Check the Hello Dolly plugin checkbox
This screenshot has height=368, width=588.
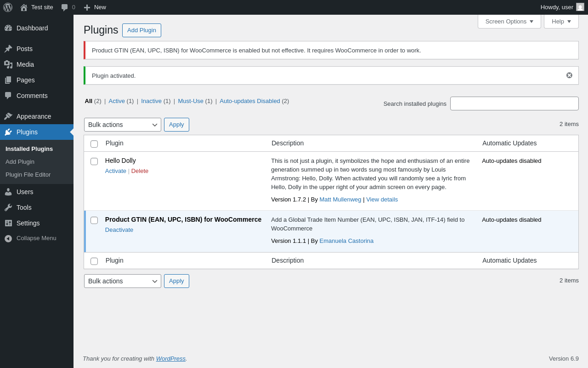pyautogui.click(x=94, y=161)
